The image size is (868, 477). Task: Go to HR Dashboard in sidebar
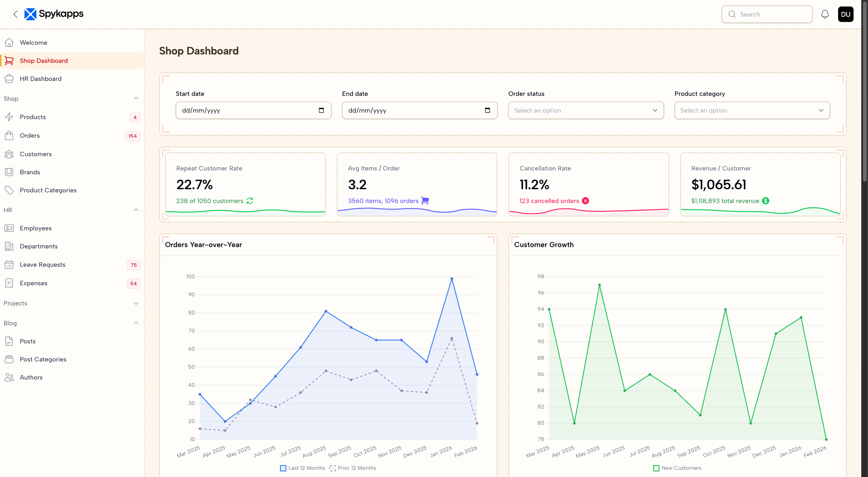pyautogui.click(x=40, y=78)
